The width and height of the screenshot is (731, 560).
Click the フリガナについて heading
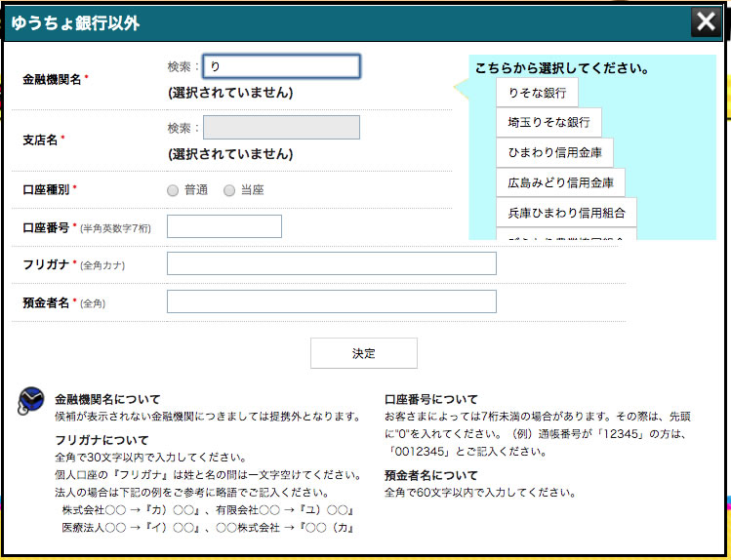pyautogui.click(x=102, y=440)
